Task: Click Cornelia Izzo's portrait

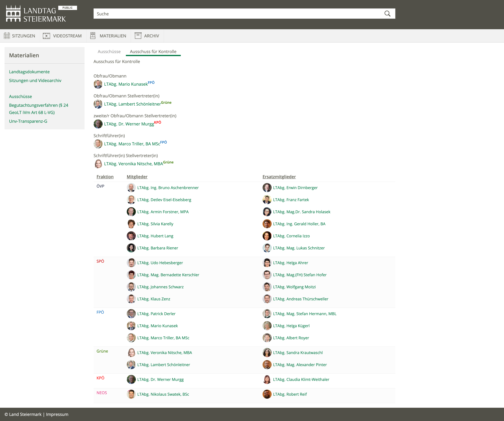Action: click(x=267, y=236)
